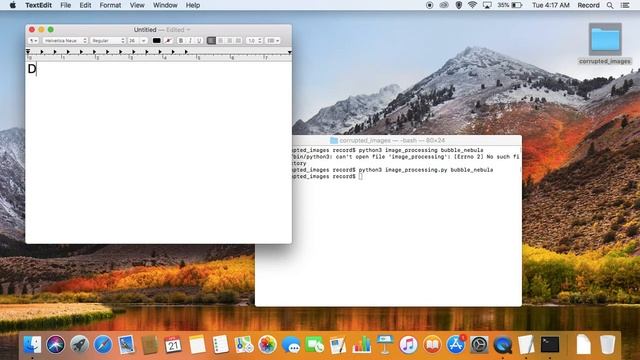Open Spotlight search magnifier
Viewport: 640px width, 360px height.
(610, 5)
